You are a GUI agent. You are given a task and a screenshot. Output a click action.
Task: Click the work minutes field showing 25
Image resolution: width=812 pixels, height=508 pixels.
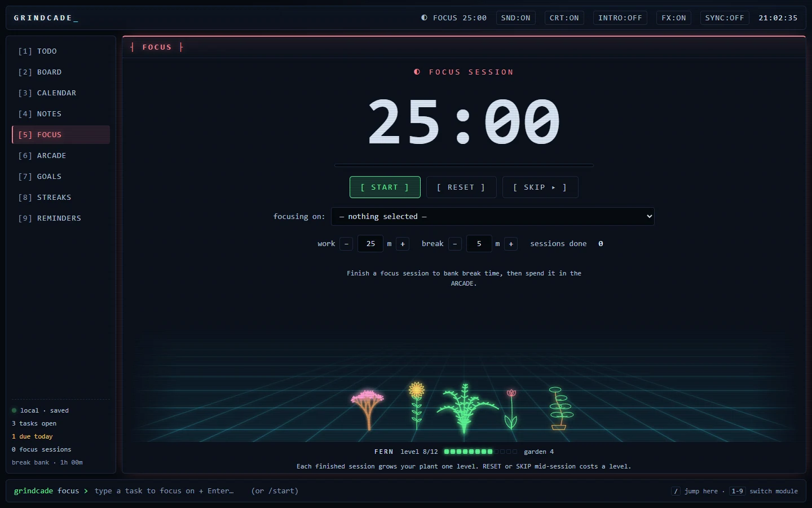click(370, 244)
